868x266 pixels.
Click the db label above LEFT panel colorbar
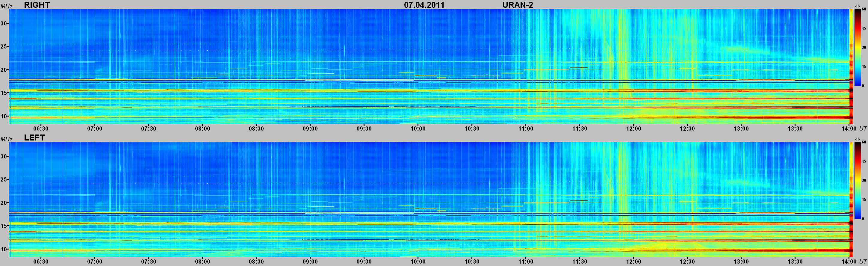[x=858, y=139]
